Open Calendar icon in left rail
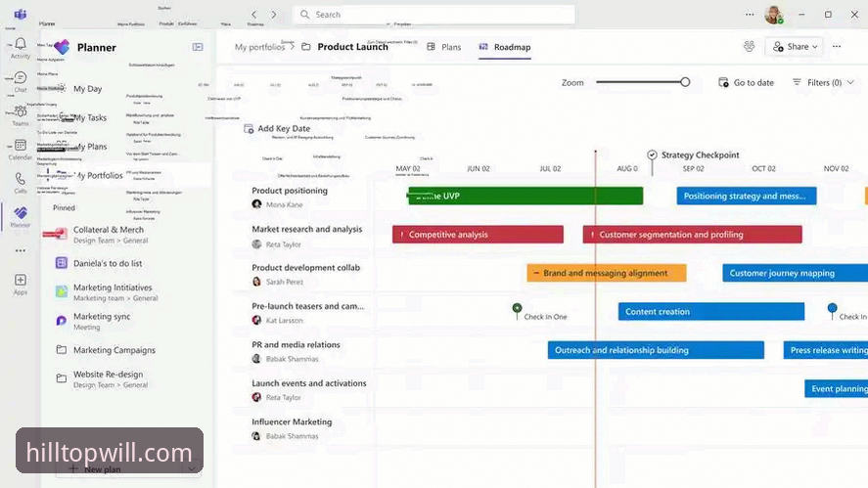 pos(21,146)
